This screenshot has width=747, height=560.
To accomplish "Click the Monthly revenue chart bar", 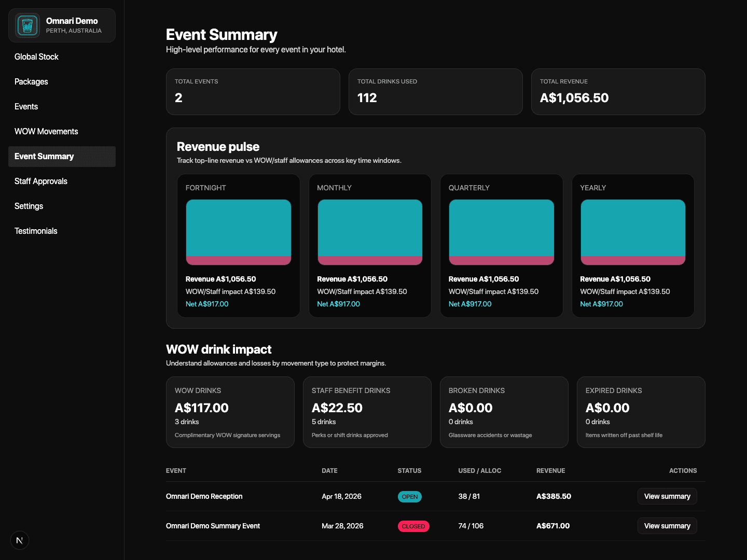I will [x=370, y=232].
